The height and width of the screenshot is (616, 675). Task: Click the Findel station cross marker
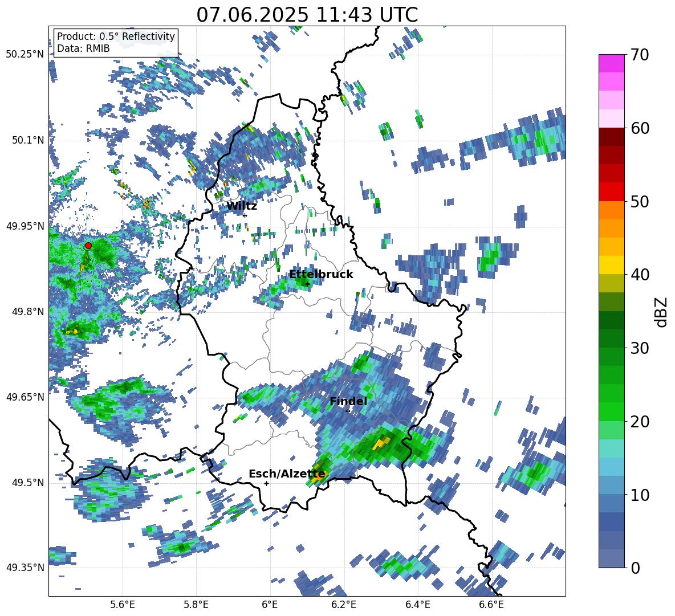coord(348,411)
